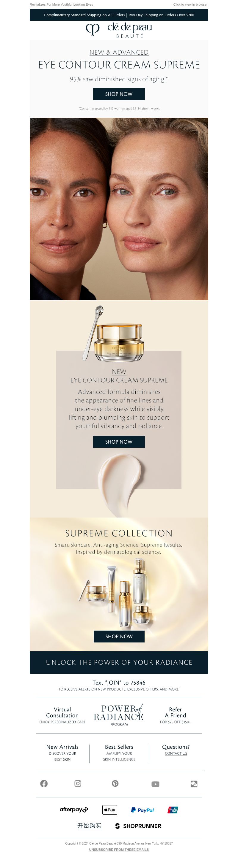Click the Clé de Peau Beauté logo
This screenshot has width=238, height=868.
(119, 30)
